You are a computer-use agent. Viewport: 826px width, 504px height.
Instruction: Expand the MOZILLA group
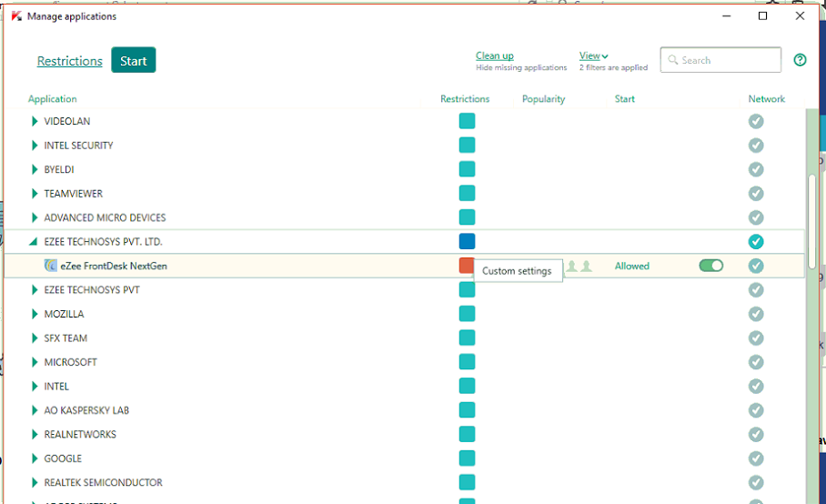coord(35,314)
